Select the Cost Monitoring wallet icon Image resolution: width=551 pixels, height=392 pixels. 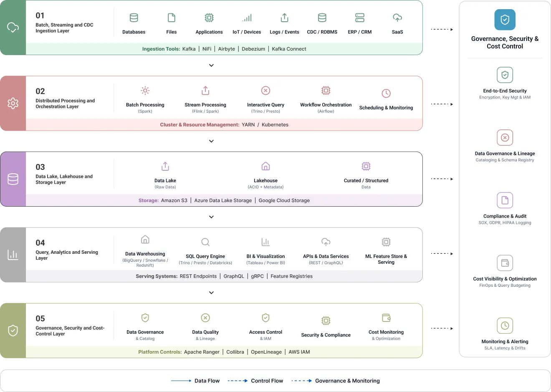[x=386, y=318]
